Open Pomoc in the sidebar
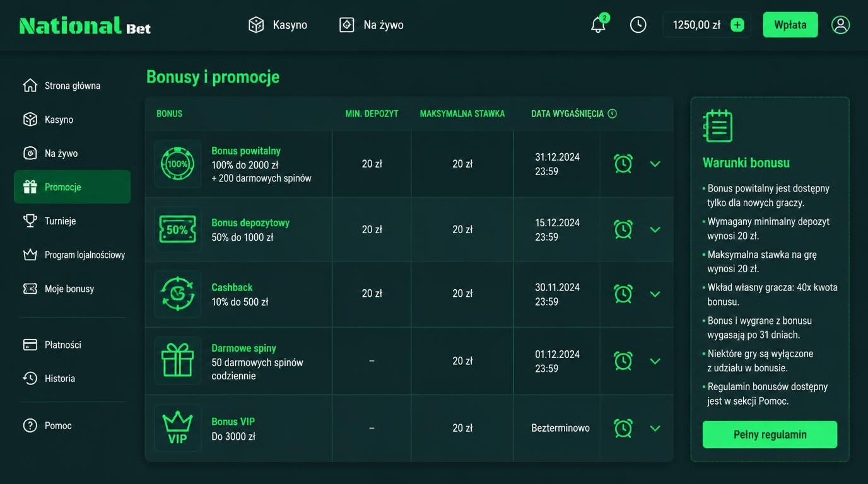The width and height of the screenshot is (868, 484). point(73,425)
